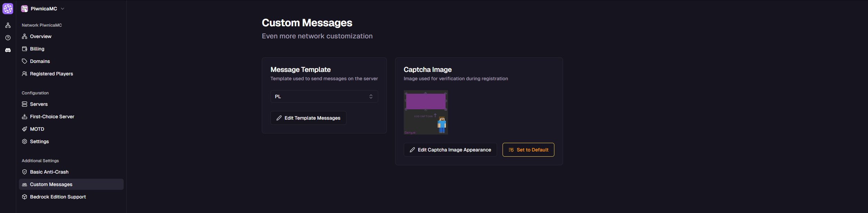Click the Domains tag icon

[x=25, y=61]
